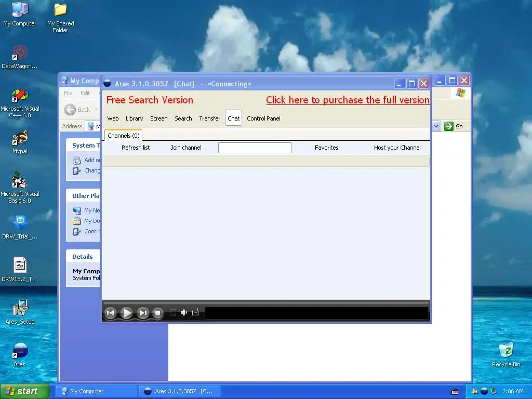Select the Mypal desktop shortcut
The height and width of the screenshot is (399, 532).
pos(20,142)
